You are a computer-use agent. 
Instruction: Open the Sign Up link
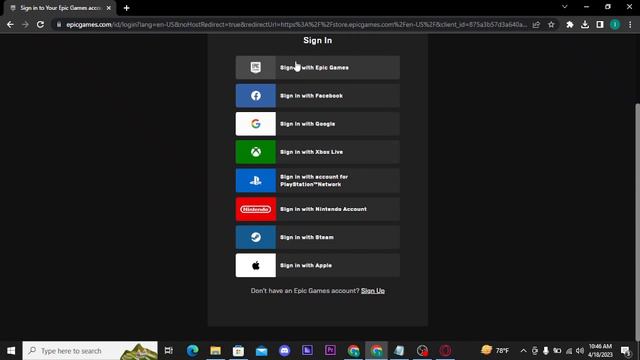coord(373,291)
